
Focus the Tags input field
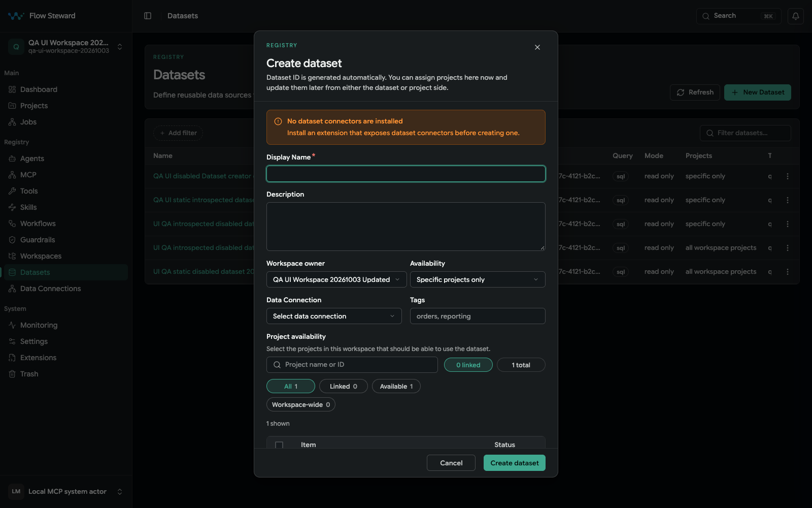pos(478,316)
